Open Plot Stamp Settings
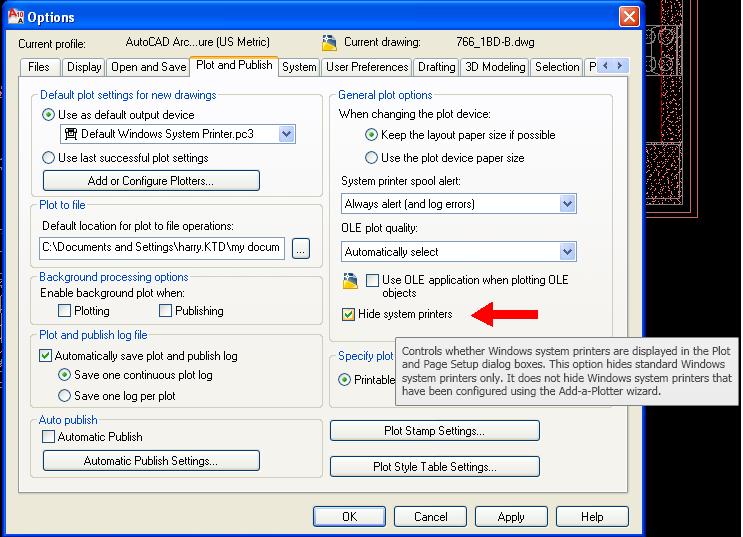This screenshot has width=743, height=537. [435, 431]
